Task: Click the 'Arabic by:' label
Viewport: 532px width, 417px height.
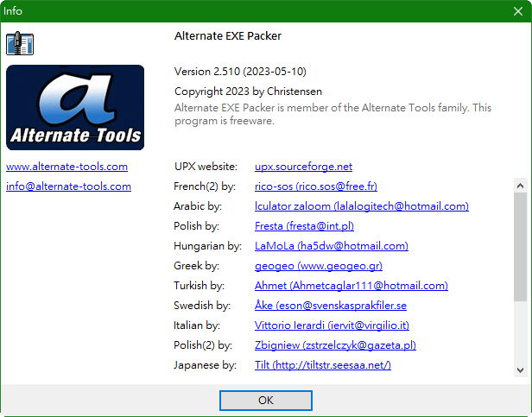Action: [x=198, y=206]
